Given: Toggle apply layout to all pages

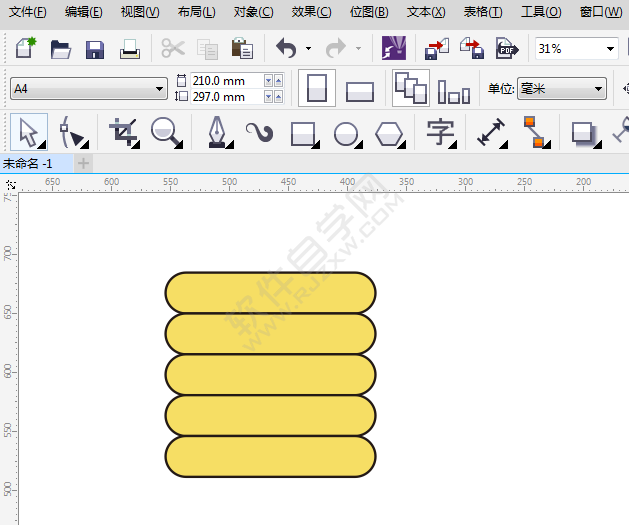Looking at the screenshot, I should coord(410,89).
